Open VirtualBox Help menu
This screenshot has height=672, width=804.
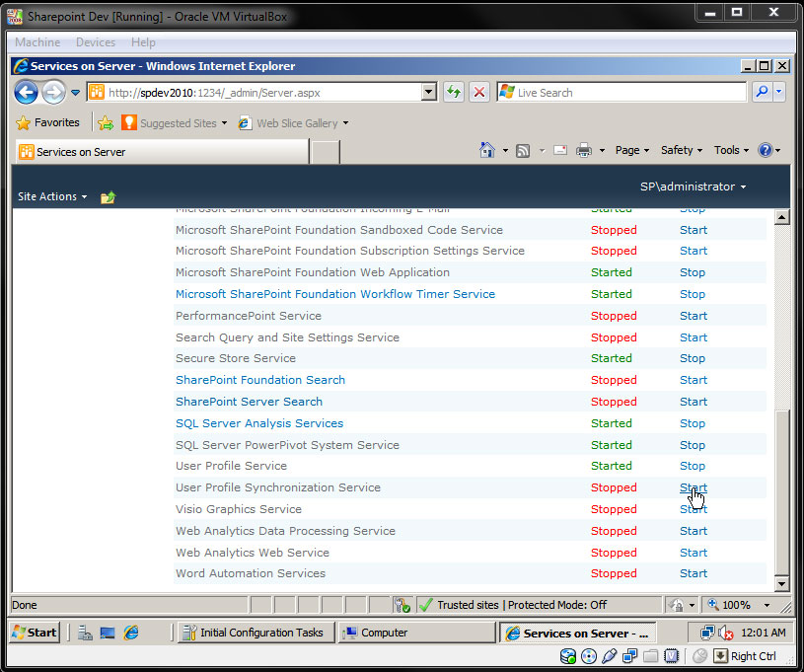click(x=143, y=42)
